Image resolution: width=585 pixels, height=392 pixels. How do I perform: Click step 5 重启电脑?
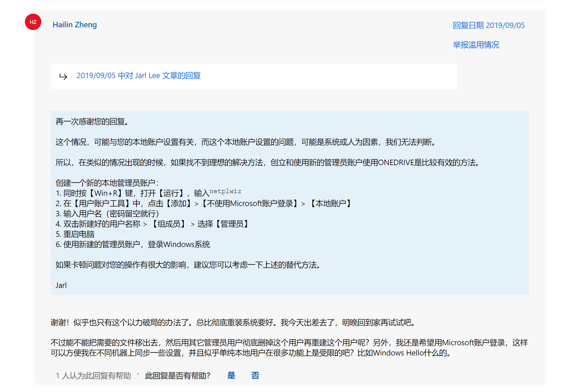coord(75,234)
